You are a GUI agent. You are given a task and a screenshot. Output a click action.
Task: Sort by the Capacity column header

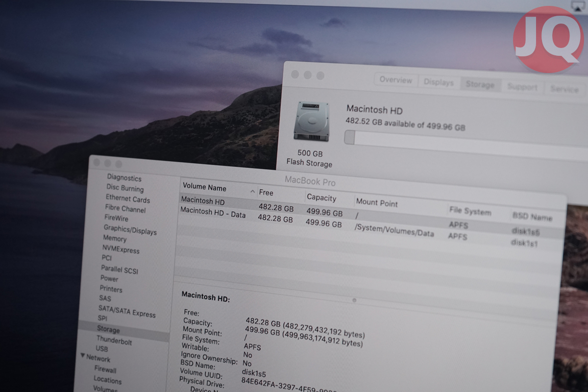(x=321, y=197)
